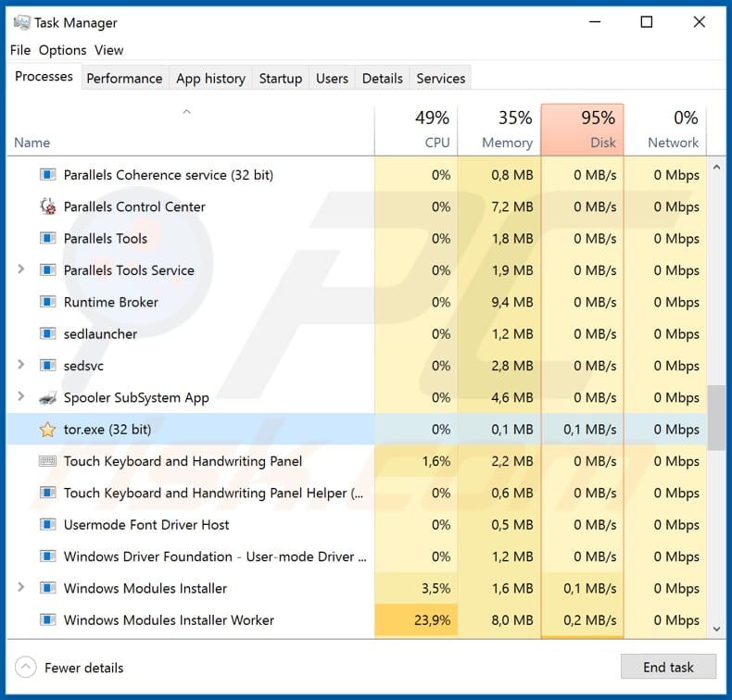The image size is (732, 700).
Task: Click the scrollbar up arrow
Action: 716,167
